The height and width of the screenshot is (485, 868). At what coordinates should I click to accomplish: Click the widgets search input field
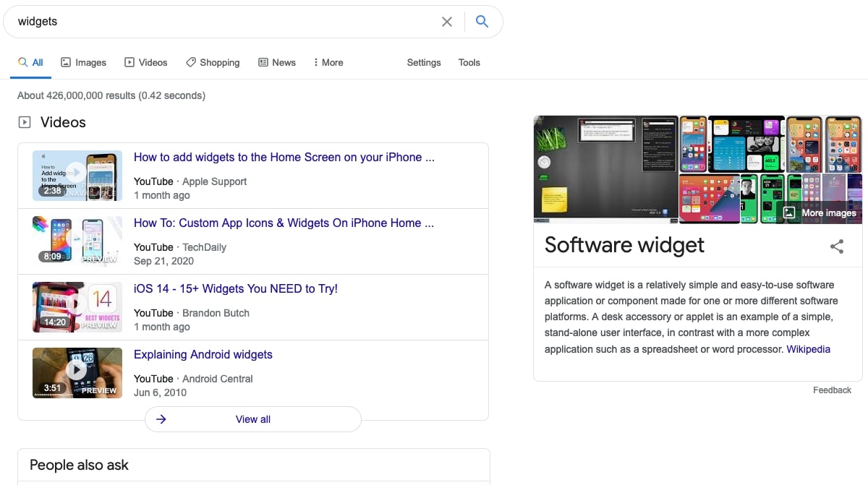[x=224, y=22]
